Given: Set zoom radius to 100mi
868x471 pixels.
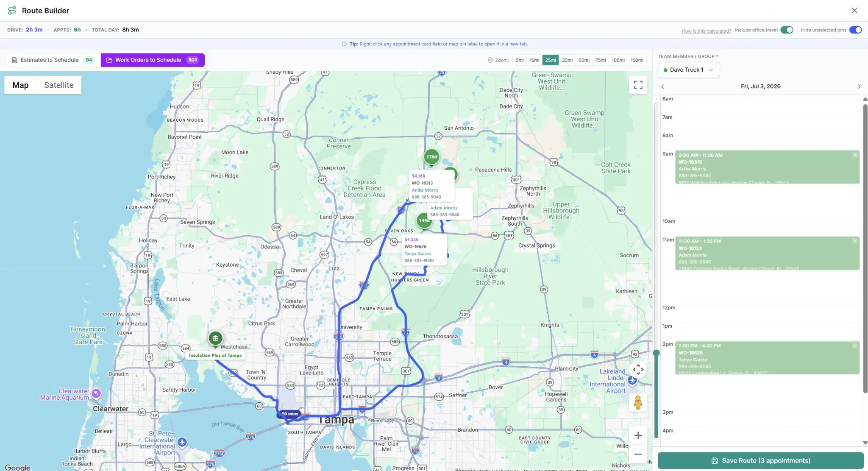Looking at the screenshot, I should point(618,60).
